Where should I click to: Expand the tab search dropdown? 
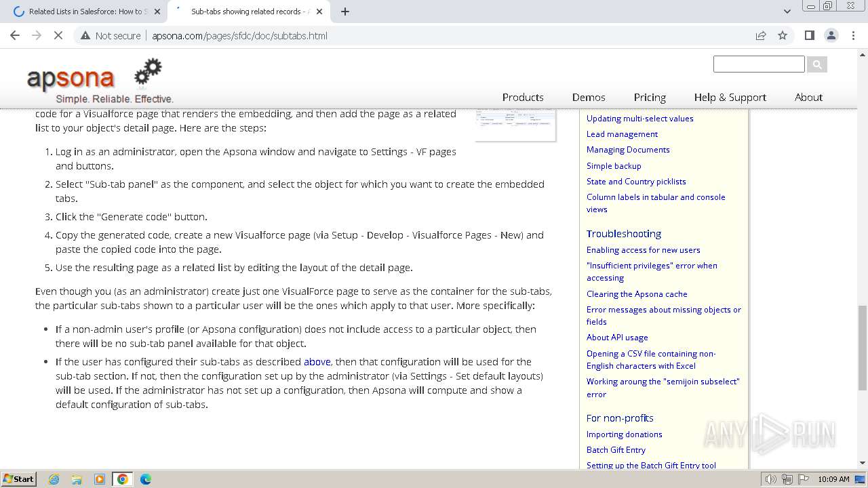click(787, 12)
